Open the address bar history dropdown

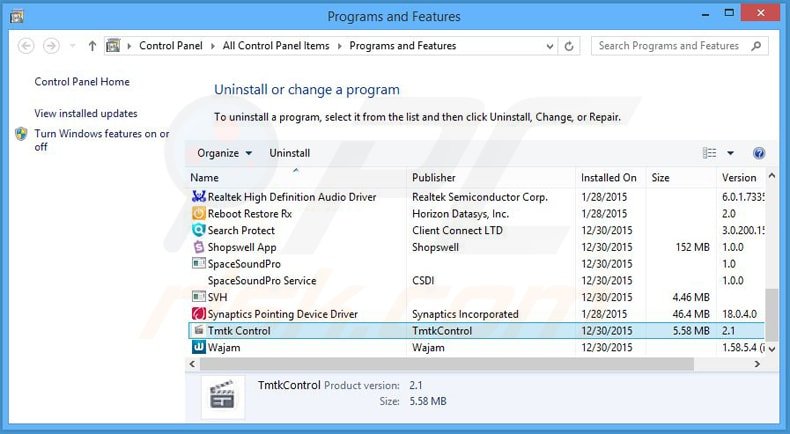pos(550,46)
